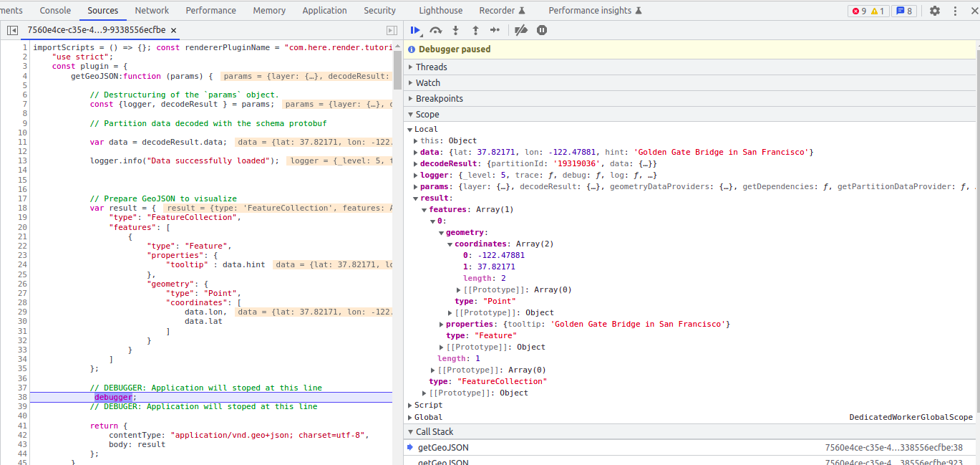
Task: Toggle Pause on exceptions
Action: coord(541,31)
